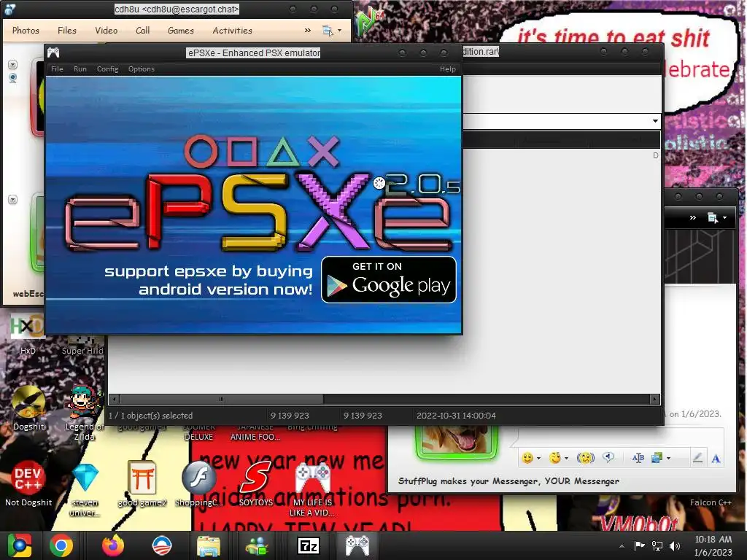The height and width of the screenshot is (560, 747).
Task: Click the right arrow of the 7-Zip horizontal scrollbar
Action: point(655,399)
